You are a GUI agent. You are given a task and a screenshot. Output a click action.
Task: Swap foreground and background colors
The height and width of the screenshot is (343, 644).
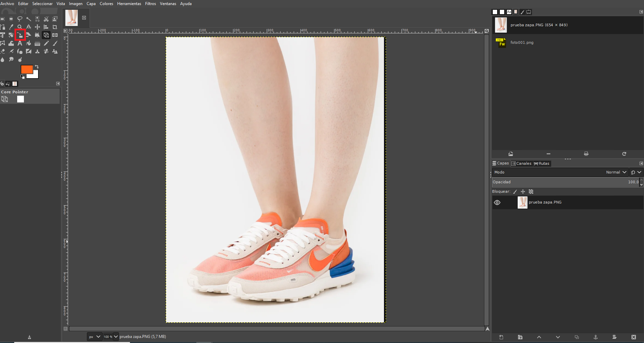(37, 67)
